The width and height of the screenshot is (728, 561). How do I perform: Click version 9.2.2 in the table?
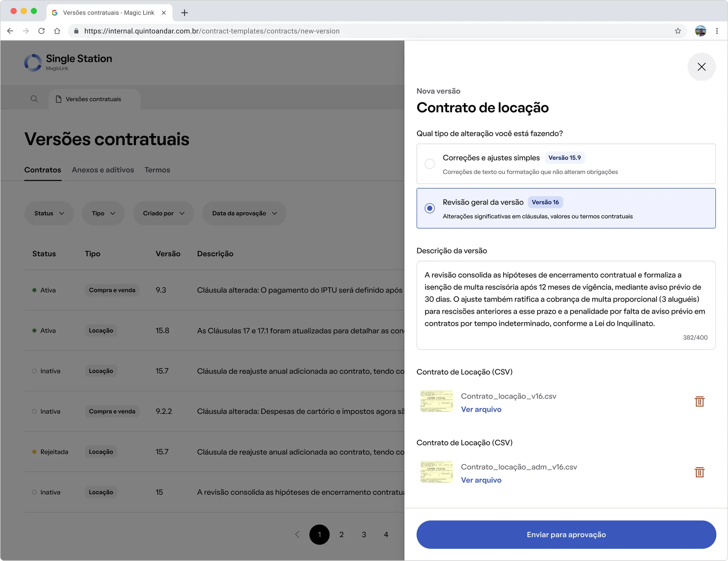click(x=163, y=411)
